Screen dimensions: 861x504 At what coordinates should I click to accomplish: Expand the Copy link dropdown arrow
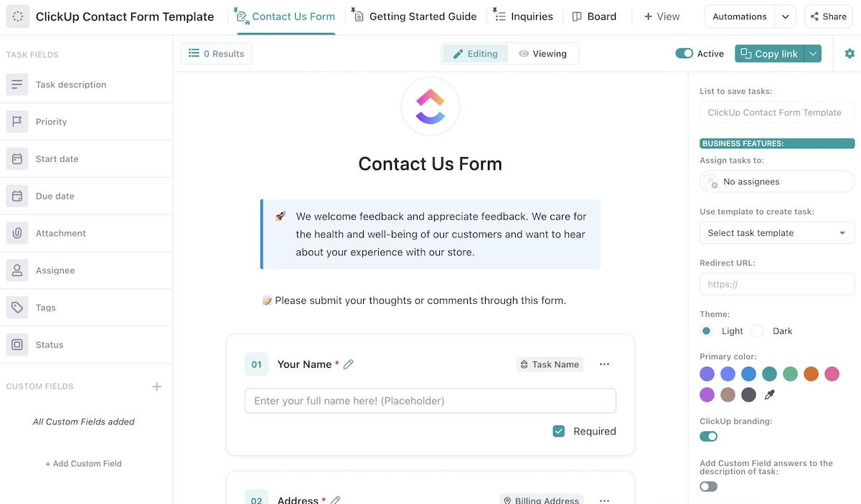click(x=813, y=54)
